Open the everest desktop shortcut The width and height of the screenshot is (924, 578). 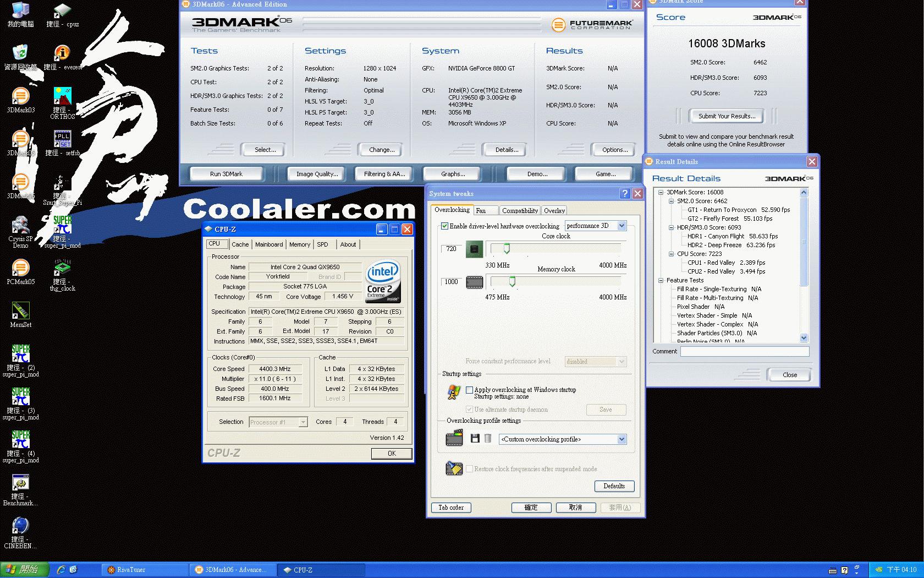(x=62, y=58)
